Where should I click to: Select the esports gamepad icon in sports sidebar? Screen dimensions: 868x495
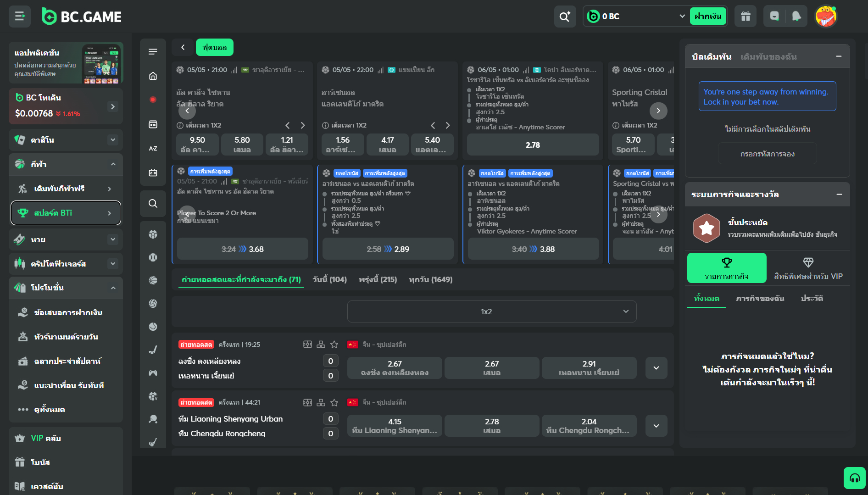click(153, 373)
